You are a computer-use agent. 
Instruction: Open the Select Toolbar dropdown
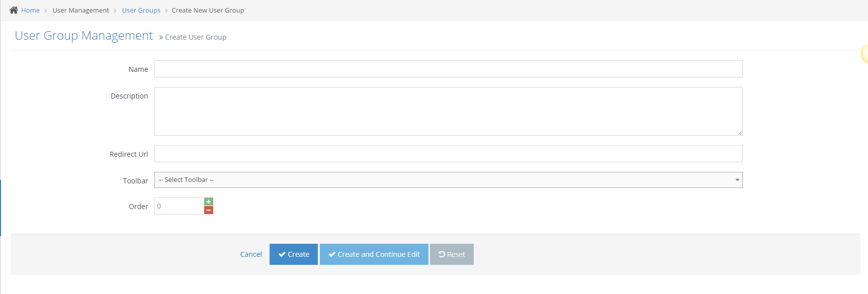tap(448, 179)
